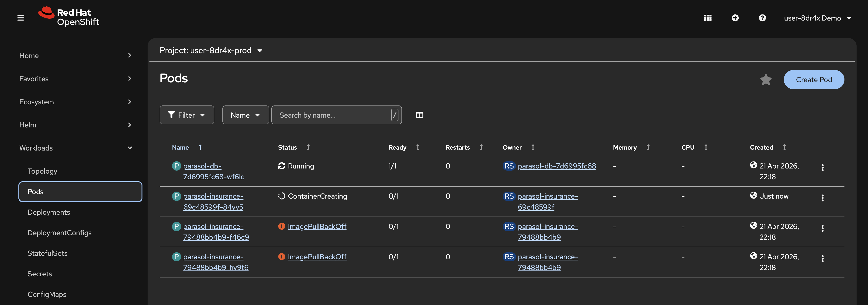868x305 pixels.
Task: Open the help question mark icon
Action: pyautogui.click(x=762, y=18)
